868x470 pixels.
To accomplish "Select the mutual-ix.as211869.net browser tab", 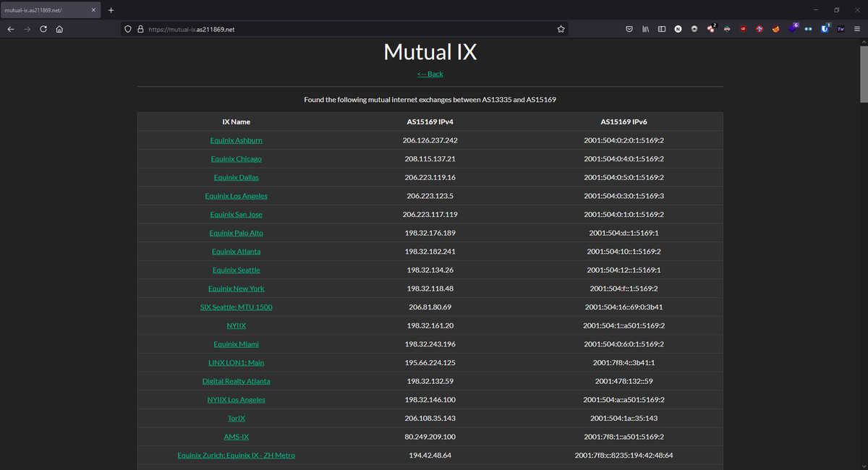I will coord(51,10).
